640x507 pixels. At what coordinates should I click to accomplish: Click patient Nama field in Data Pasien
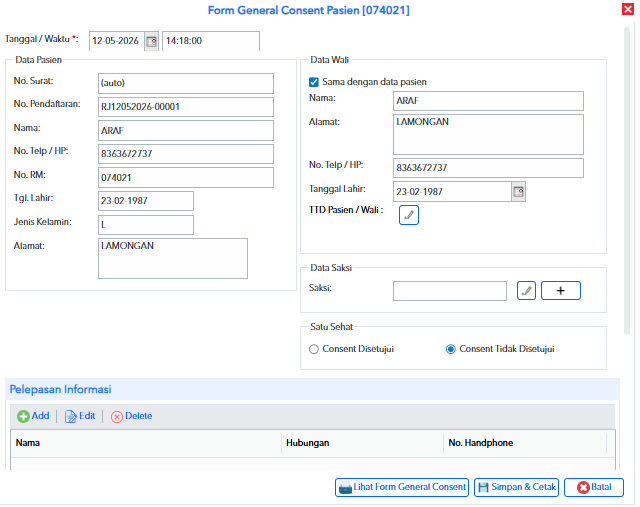186,131
